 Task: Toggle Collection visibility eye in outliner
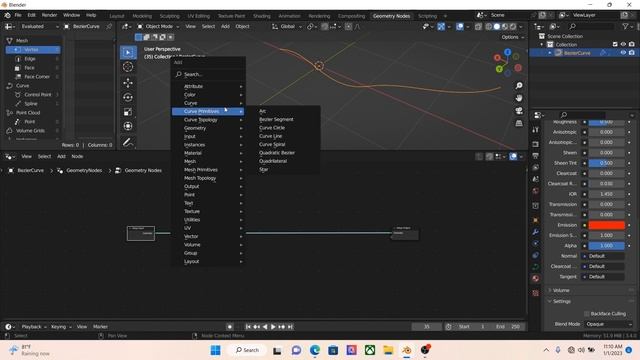(x=623, y=44)
